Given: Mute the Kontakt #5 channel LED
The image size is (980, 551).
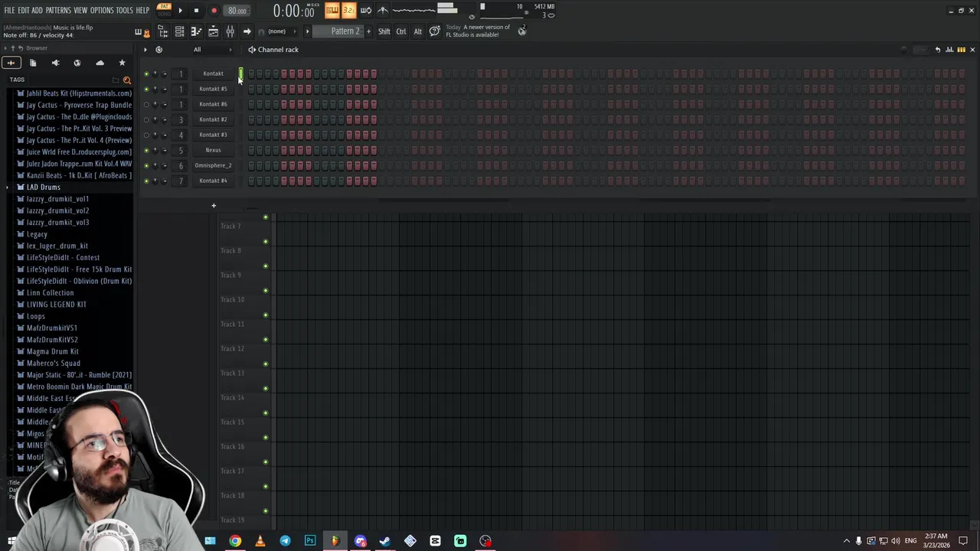Looking at the screenshot, I should (146, 90).
